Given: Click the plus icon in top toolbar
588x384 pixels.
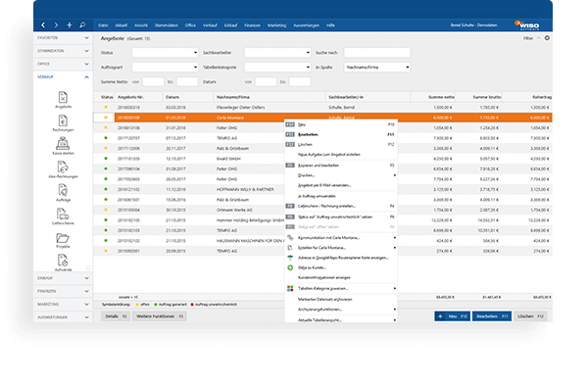Looking at the screenshot, I should pyautogui.click(x=70, y=25).
